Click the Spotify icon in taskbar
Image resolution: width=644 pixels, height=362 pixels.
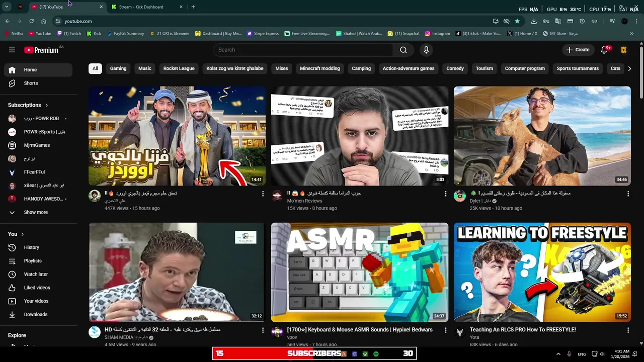click(376, 354)
